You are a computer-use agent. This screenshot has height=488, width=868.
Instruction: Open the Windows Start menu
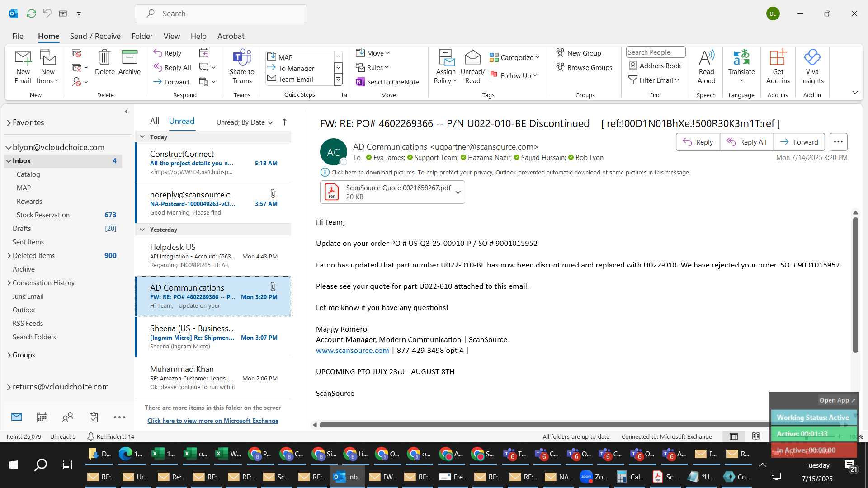[14, 465]
